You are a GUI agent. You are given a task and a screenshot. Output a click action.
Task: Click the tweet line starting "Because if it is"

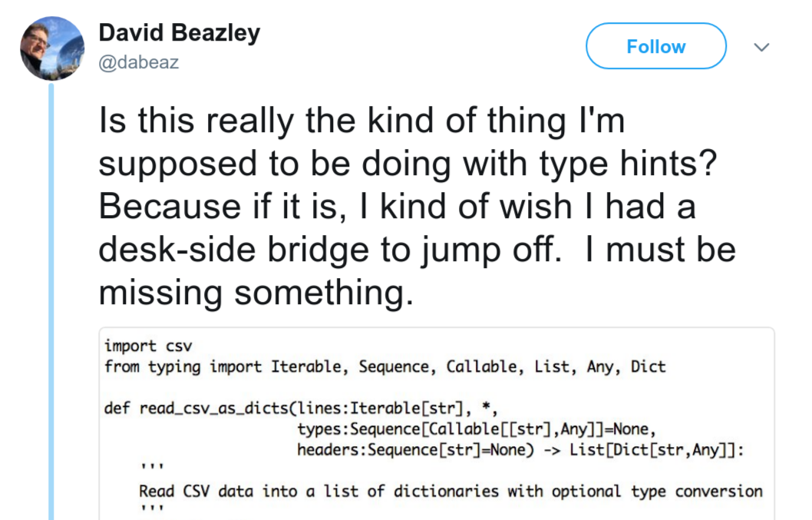pyautogui.click(x=397, y=207)
